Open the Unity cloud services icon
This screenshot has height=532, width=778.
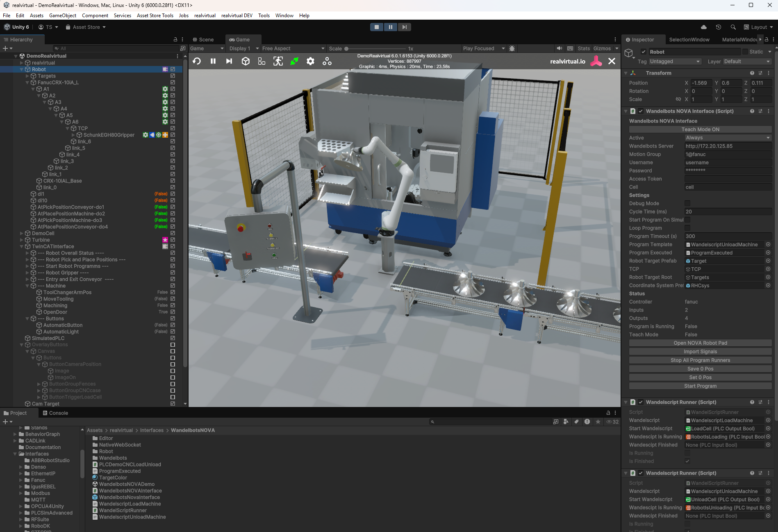tap(704, 27)
